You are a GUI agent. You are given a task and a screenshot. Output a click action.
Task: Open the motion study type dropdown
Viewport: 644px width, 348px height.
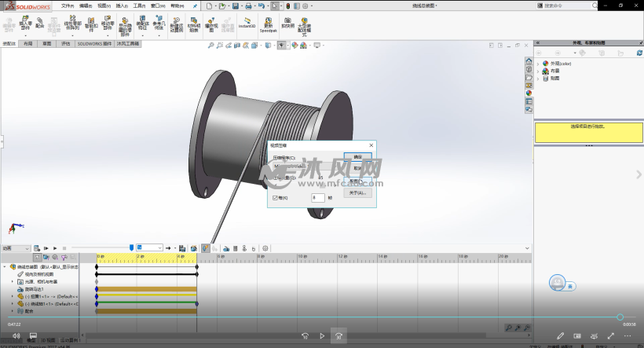(28, 248)
